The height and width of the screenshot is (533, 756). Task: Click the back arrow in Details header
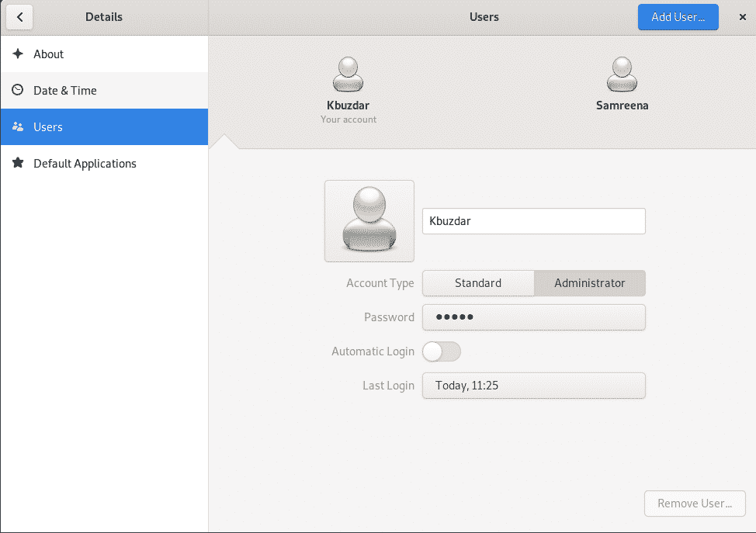click(19, 17)
